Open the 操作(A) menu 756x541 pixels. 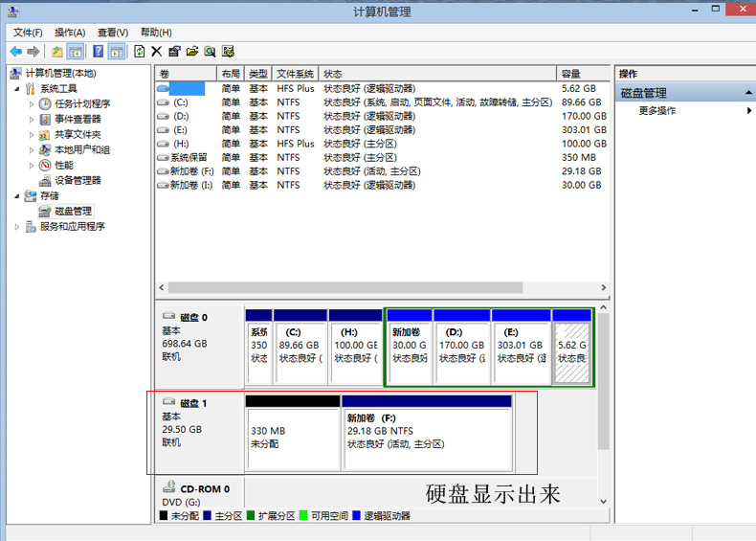pyautogui.click(x=70, y=33)
